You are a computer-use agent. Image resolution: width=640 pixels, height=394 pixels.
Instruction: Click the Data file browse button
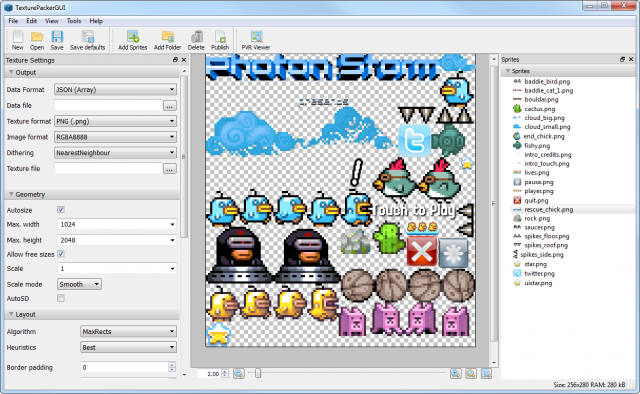[170, 105]
